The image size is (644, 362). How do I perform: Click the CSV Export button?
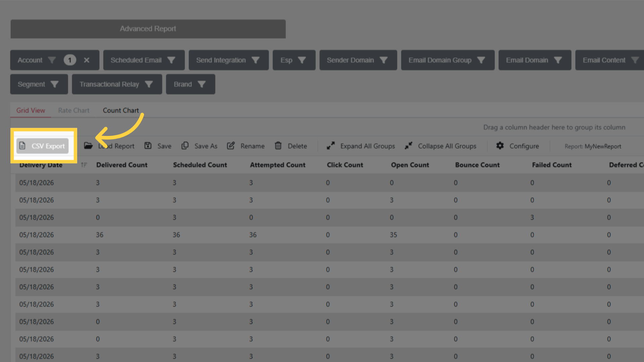pyautogui.click(x=43, y=146)
